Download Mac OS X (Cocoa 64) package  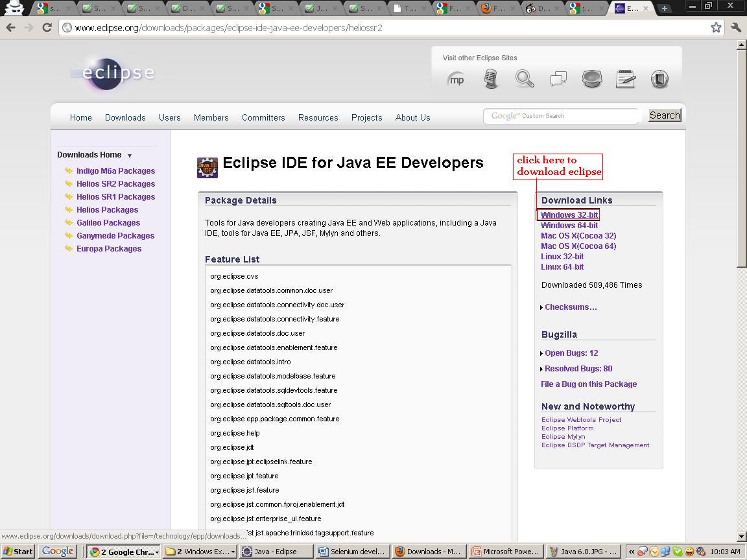(x=578, y=246)
